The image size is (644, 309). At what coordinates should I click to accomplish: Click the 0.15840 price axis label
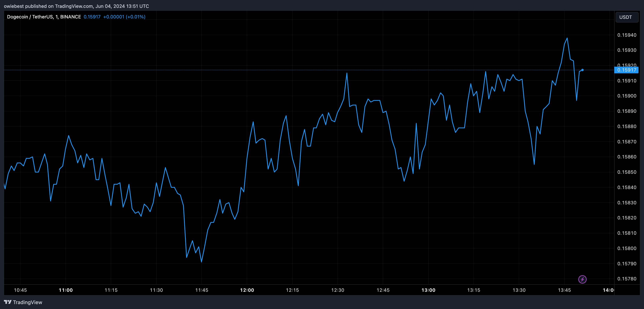point(627,187)
